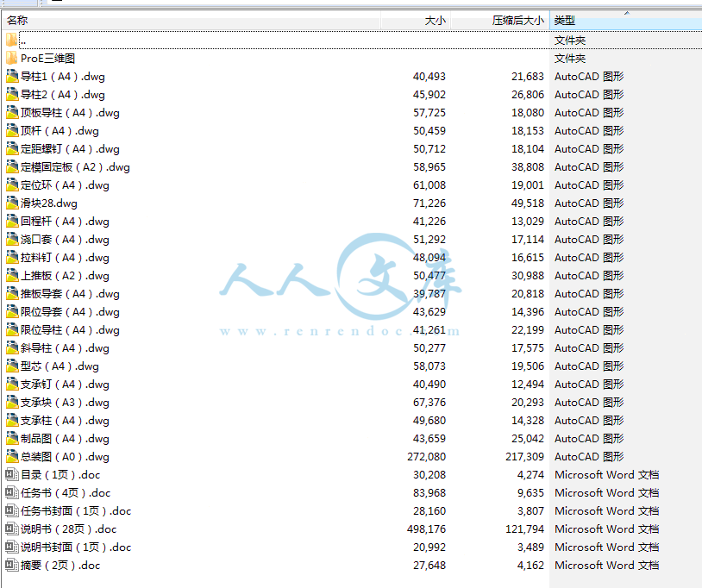The height and width of the screenshot is (588, 702).
Task: Click the icon beside 斜导柱（A4）.dwg
Action: pyautogui.click(x=12, y=348)
